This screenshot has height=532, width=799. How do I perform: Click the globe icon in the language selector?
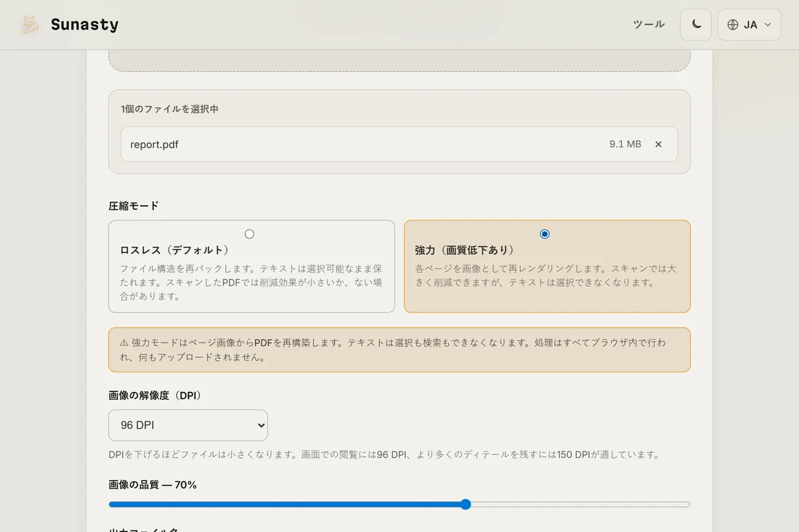[x=733, y=25]
